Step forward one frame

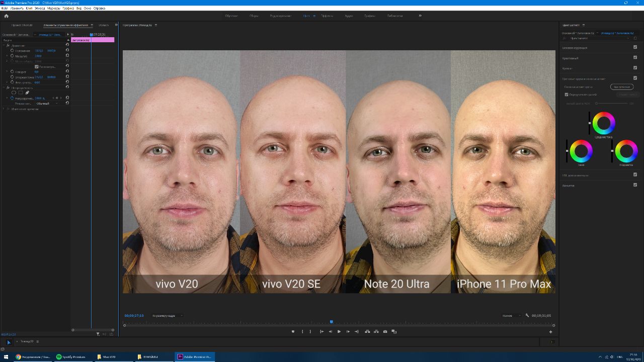pos(348,331)
